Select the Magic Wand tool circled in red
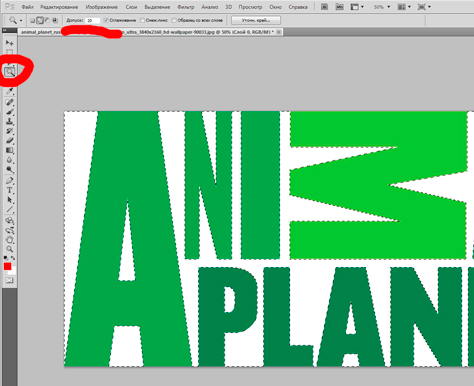Image resolution: width=474 pixels, height=386 pixels. point(9,71)
